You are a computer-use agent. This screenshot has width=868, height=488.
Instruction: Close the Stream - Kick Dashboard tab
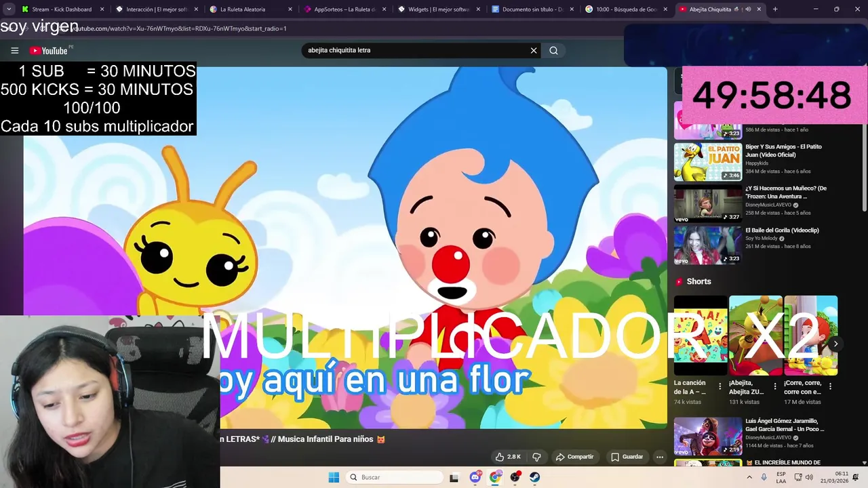click(x=102, y=9)
